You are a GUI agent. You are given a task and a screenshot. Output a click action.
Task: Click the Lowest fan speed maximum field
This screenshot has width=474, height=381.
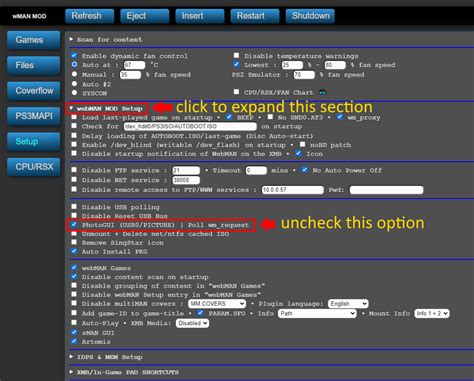click(335, 65)
